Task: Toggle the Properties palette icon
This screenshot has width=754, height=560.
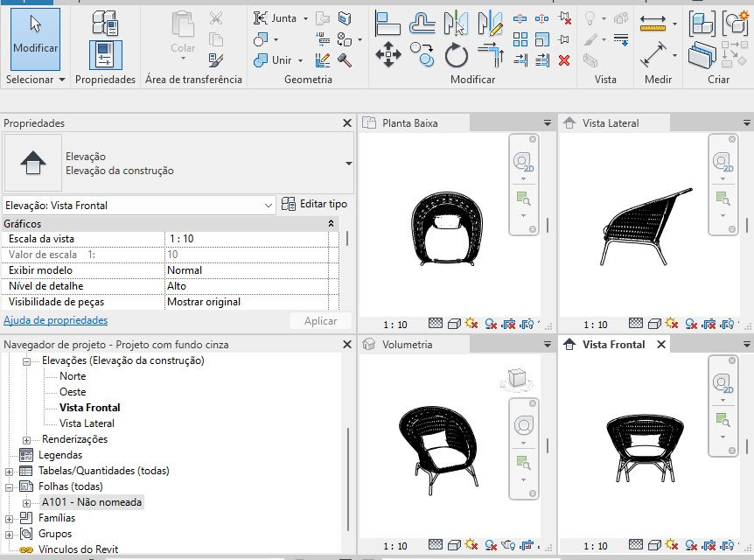Action: (105, 55)
